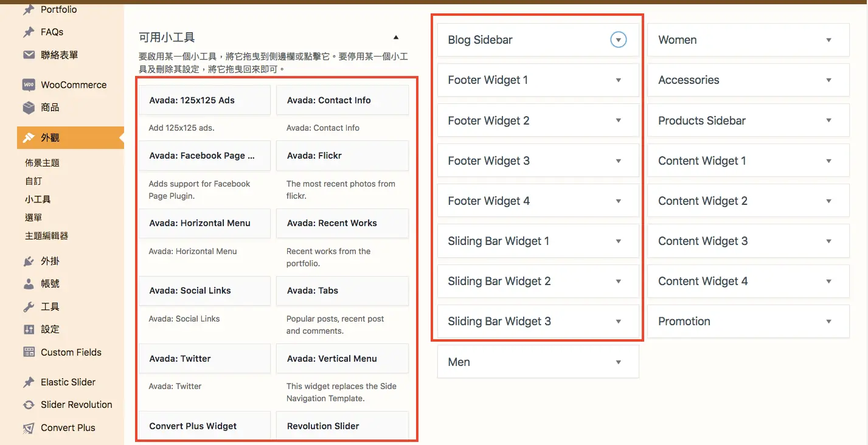
Task: Select the Avada: Tabs widget
Action: [342, 291]
